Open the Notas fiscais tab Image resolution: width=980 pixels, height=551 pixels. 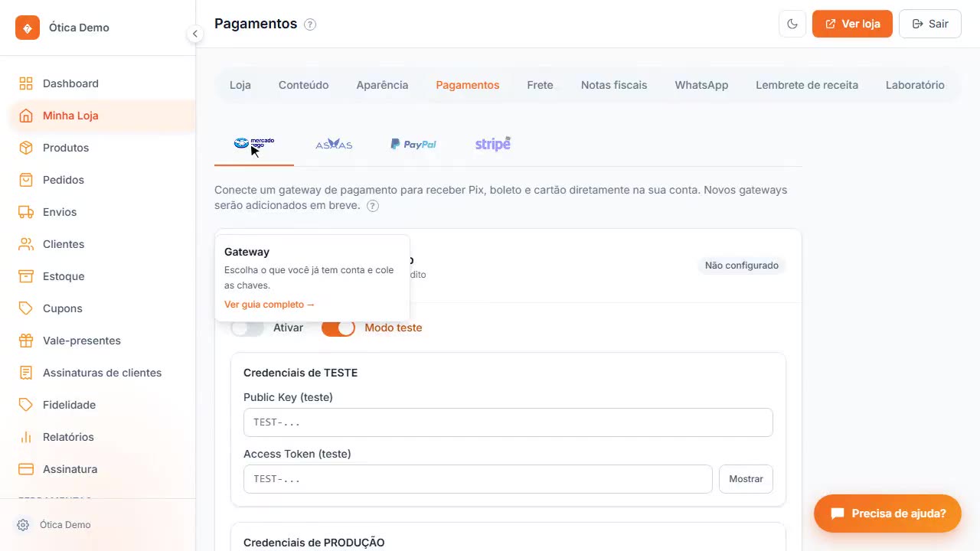click(x=614, y=85)
